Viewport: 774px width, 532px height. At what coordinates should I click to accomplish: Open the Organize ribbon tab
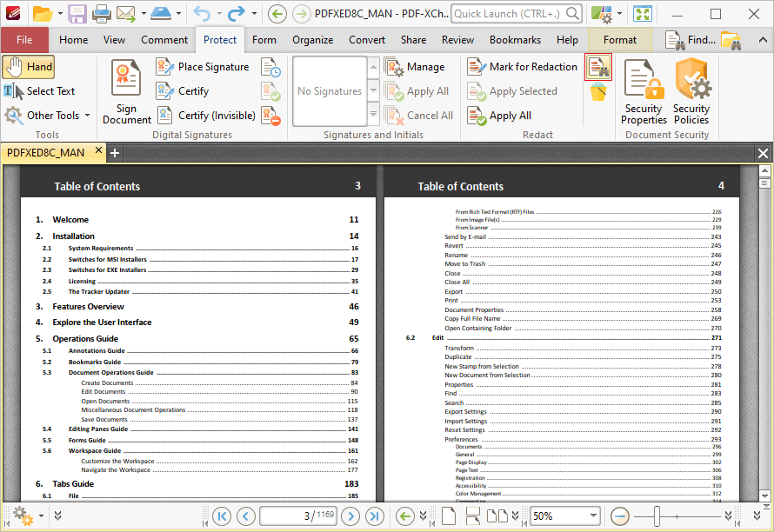312,40
